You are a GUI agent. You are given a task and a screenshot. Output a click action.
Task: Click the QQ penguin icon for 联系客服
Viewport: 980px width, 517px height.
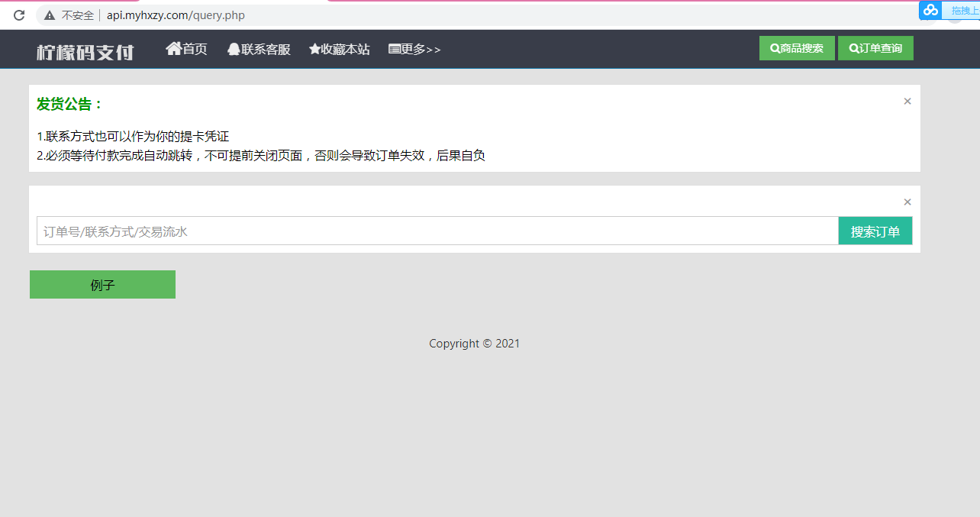[x=234, y=50]
